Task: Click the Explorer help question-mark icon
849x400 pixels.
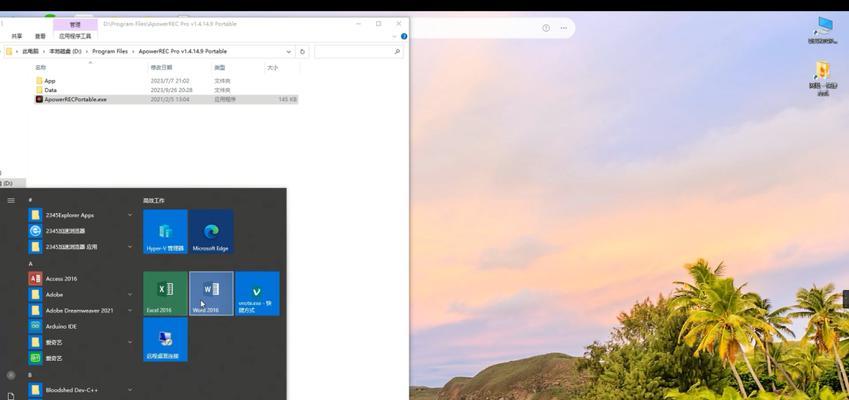Action: coord(404,36)
